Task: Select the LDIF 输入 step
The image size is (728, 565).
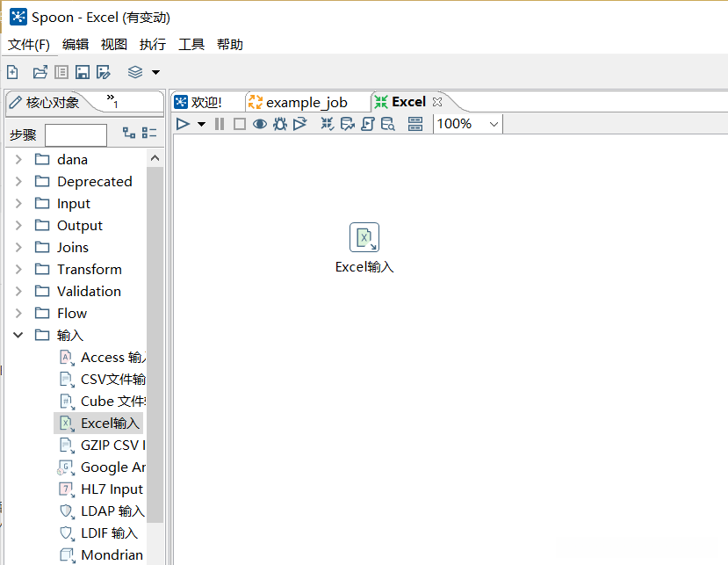Action: point(99,533)
